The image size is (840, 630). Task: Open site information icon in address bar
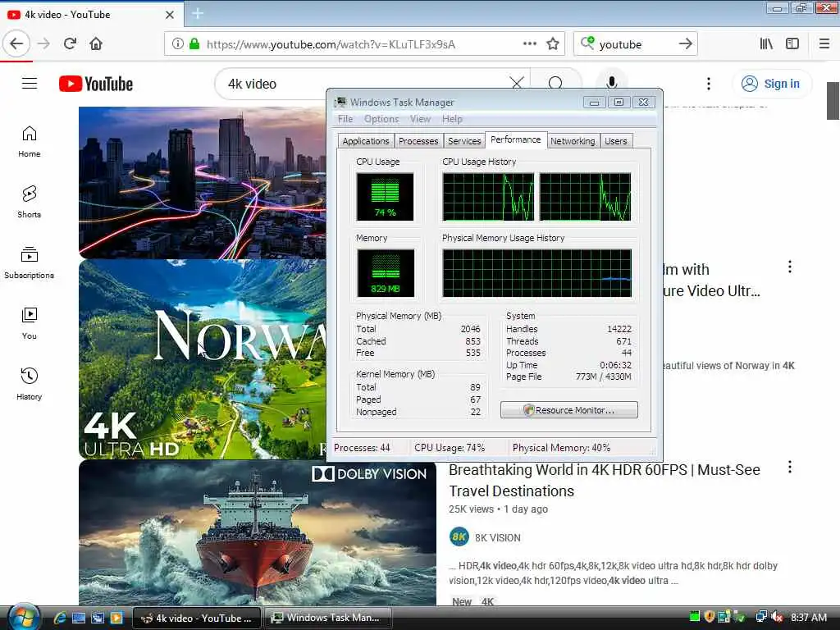tap(177, 44)
